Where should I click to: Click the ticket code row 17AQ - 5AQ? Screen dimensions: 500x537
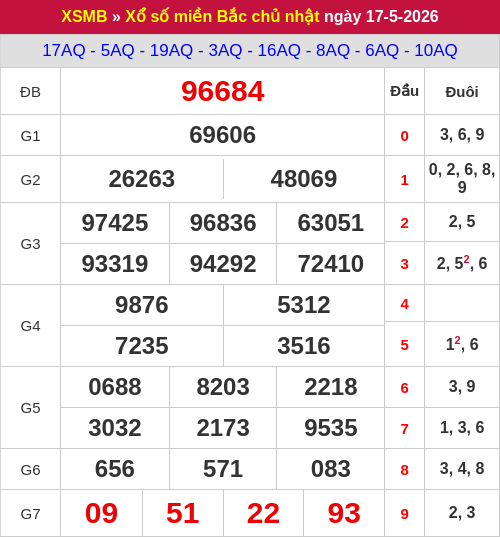250,51
